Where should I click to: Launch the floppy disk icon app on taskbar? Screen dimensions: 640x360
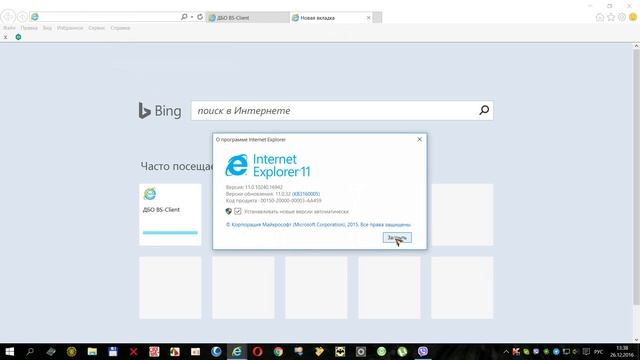pyautogui.click(x=113, y=351)
